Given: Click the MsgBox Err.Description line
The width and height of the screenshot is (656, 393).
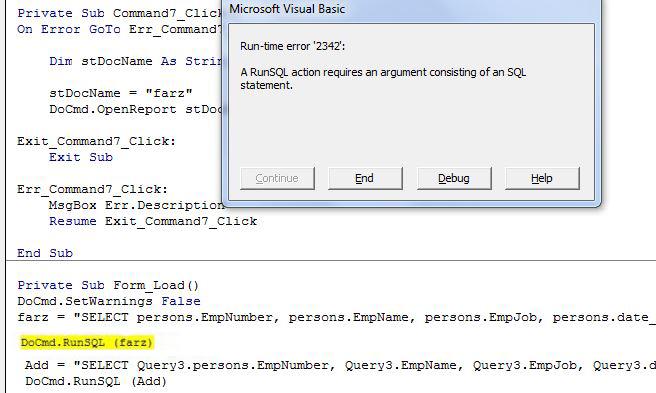Looking at the screenshot, I should (x=136, y=205).
